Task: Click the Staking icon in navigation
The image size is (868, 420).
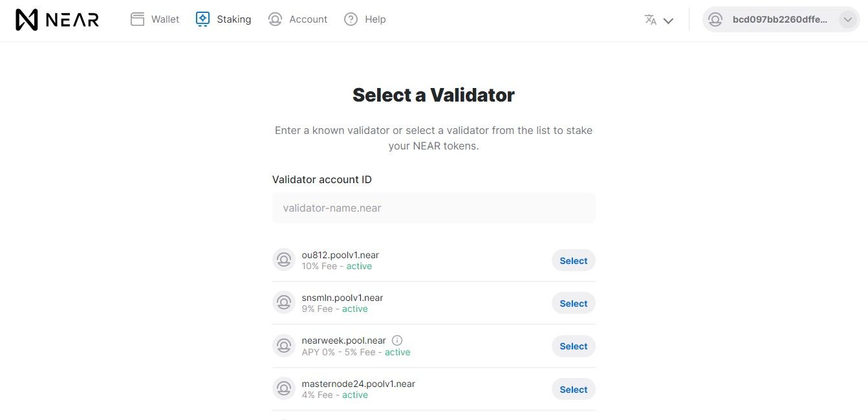Action: click(x=202, y=19)
